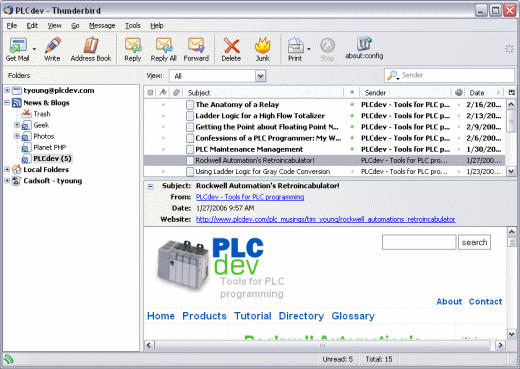520x369 pixels.
Task: Expand the tyoung@plcdev.com account
Action: coord(7,90)
